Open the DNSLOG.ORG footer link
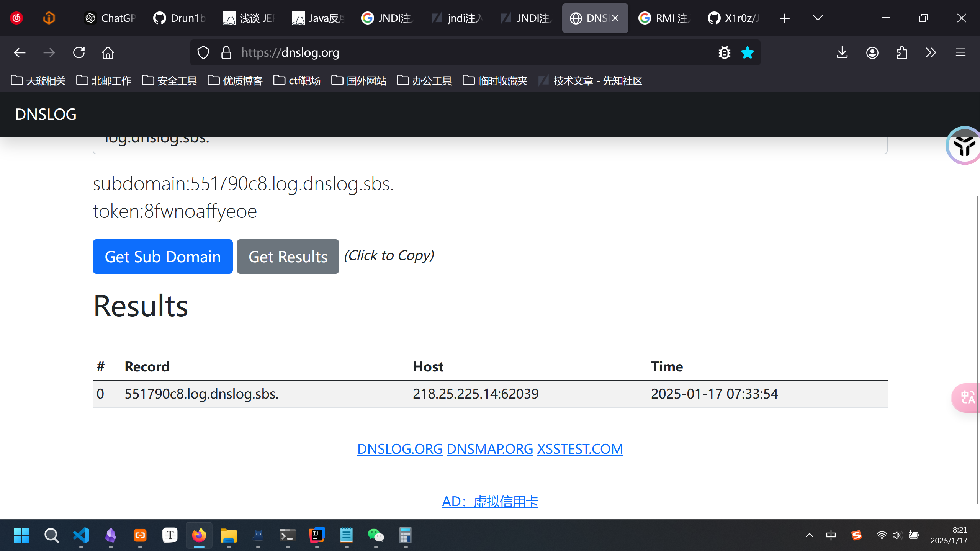Viewport: 980px width, 551px height. click(400, 449)
